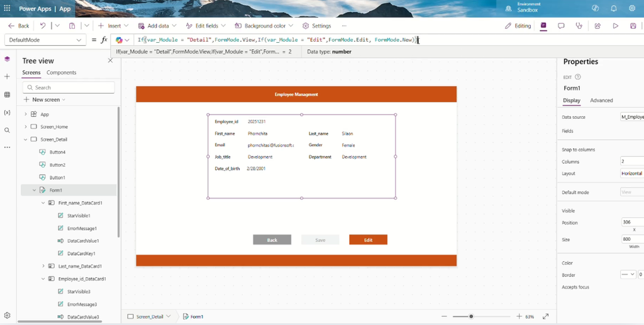This screenshot has width=644, height=325.
Task: Click the Paste clipboard icon
Action: click(x=72, y=25)
